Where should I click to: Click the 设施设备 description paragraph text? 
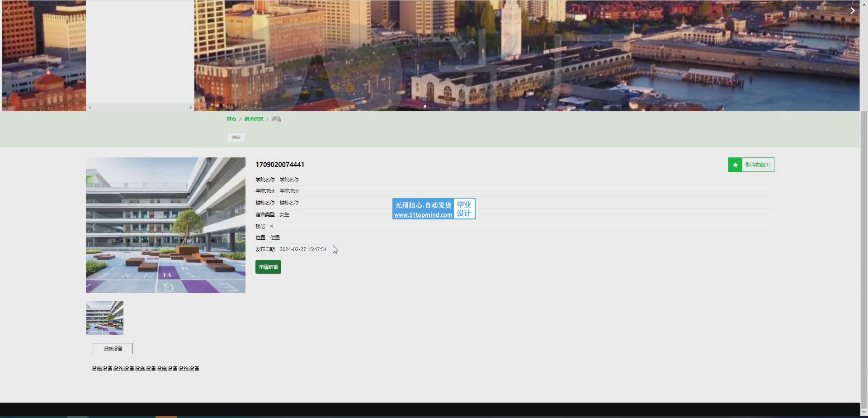click(x=145, y=369)
